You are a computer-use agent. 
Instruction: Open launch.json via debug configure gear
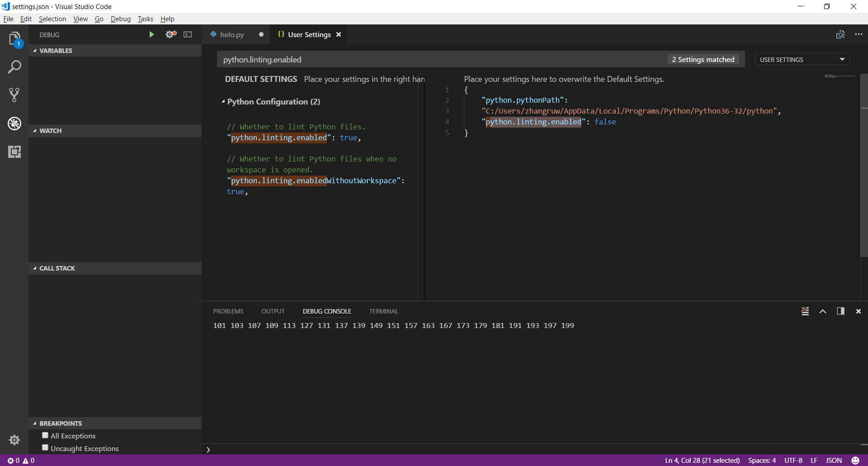pos(170,34)
